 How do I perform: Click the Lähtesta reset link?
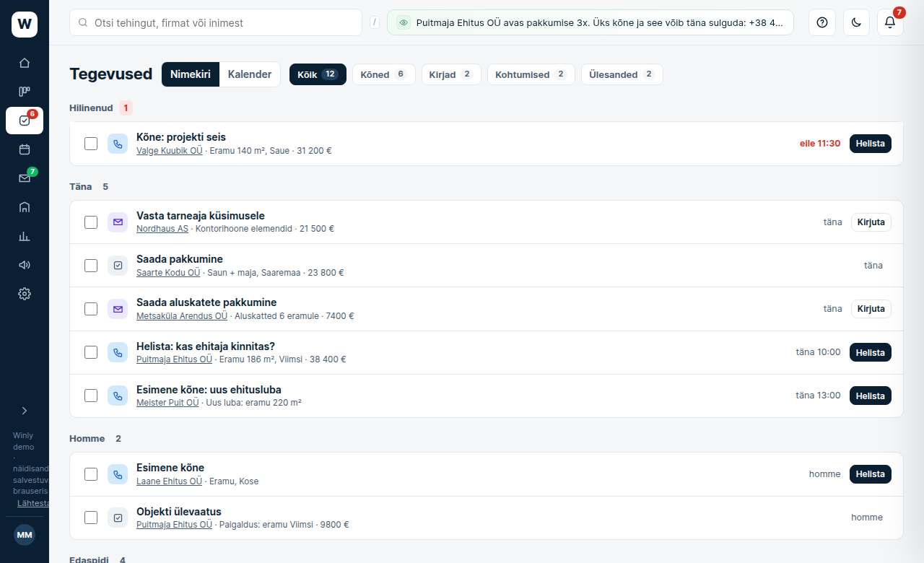(32, 503)
